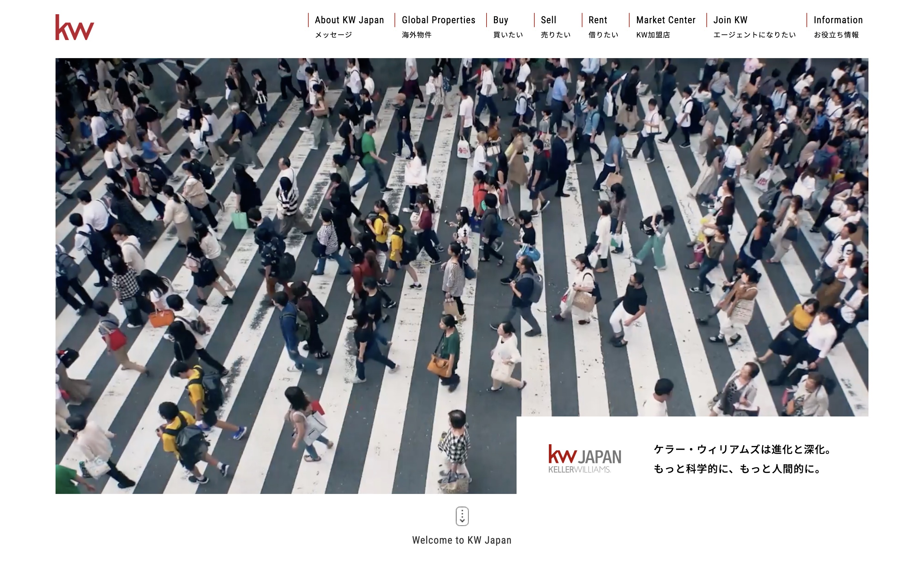Click the エージェントになりたい text

(x=754, y=35)
